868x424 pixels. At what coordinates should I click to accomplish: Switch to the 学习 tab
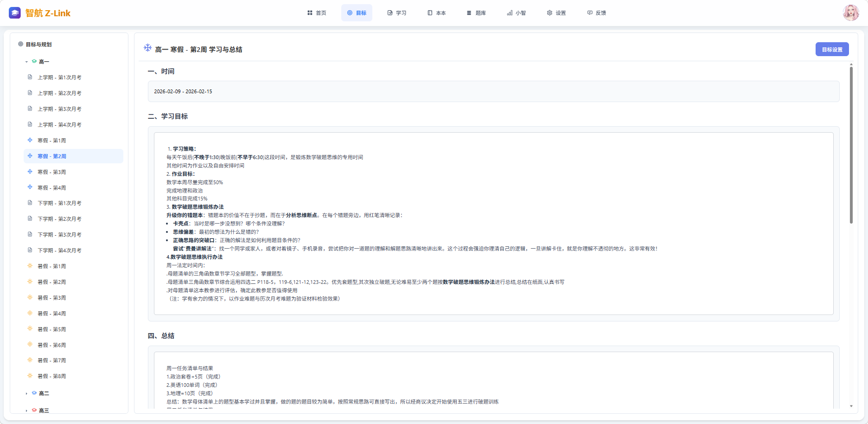397,13
